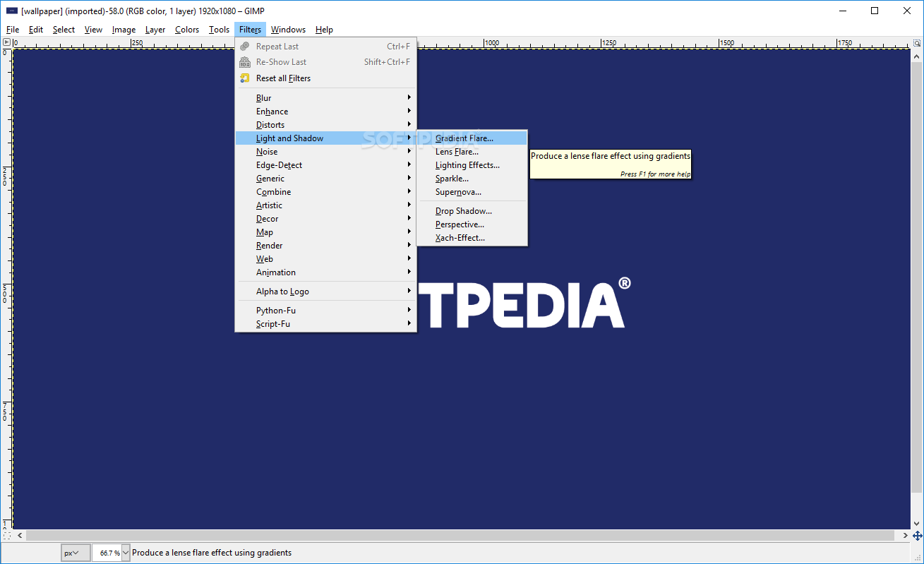Open the Windows menu

click(x=288, y=30)
